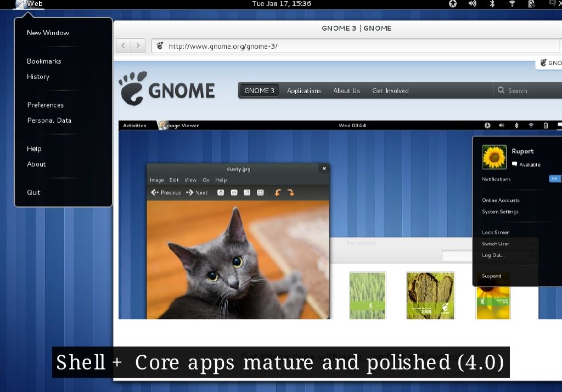Click Rupert's sunflower avatar
This screenshot has height=392, width=562.
tap(494, 157)
